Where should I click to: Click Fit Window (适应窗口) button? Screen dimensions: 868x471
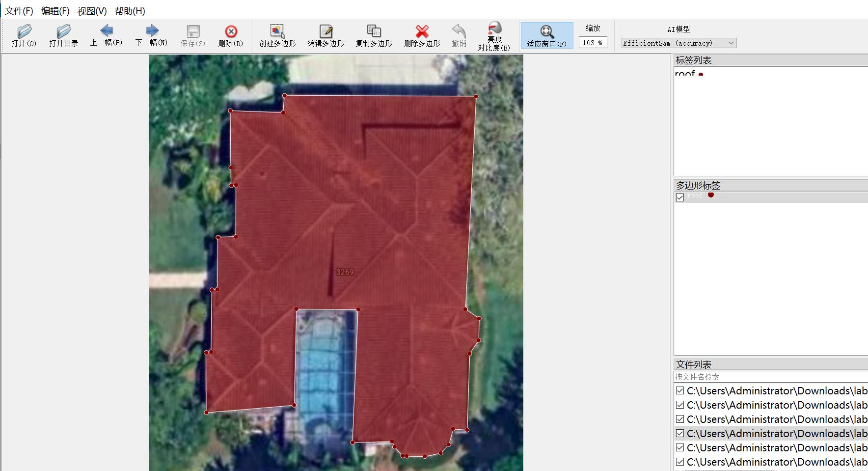point(546,33)
